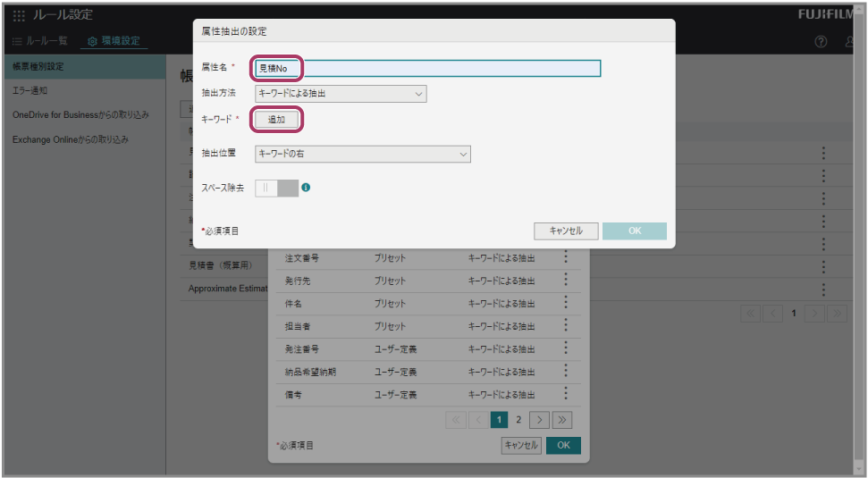Switch to ルール一覧 tab
Image resolution: width=868 pixels, height=478 pixels.
(40, 41)
